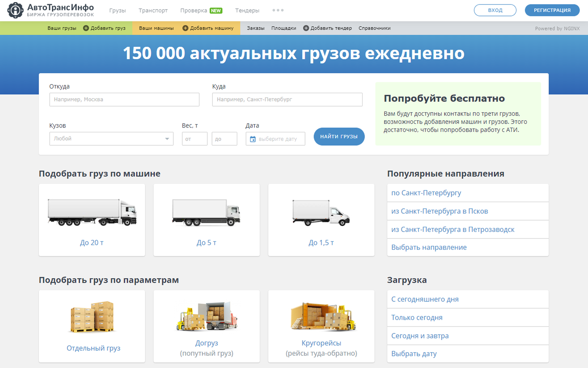588x368 pixels.
Task: Open the Тендеры menu
Action: 247,11
